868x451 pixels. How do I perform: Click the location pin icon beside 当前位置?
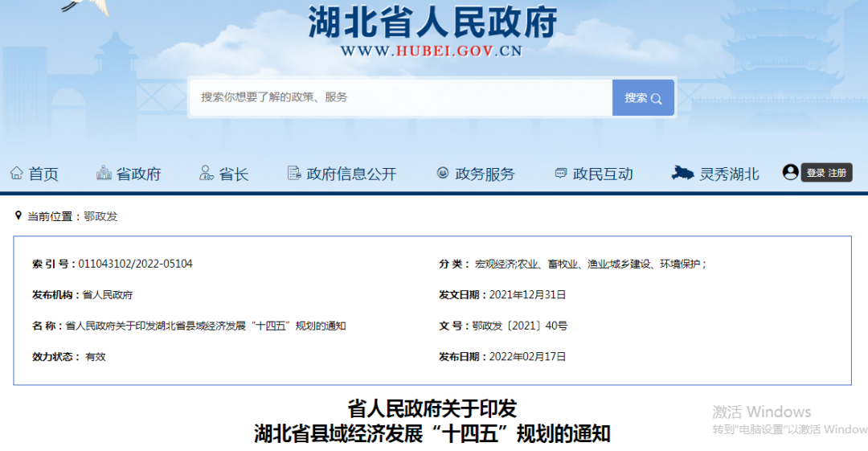tap(18, 215)
